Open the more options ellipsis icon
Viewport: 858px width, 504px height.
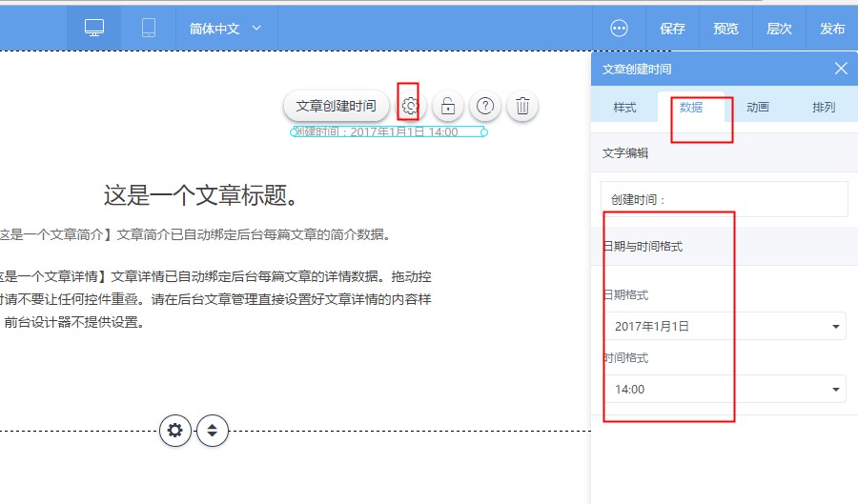point(619,29)
